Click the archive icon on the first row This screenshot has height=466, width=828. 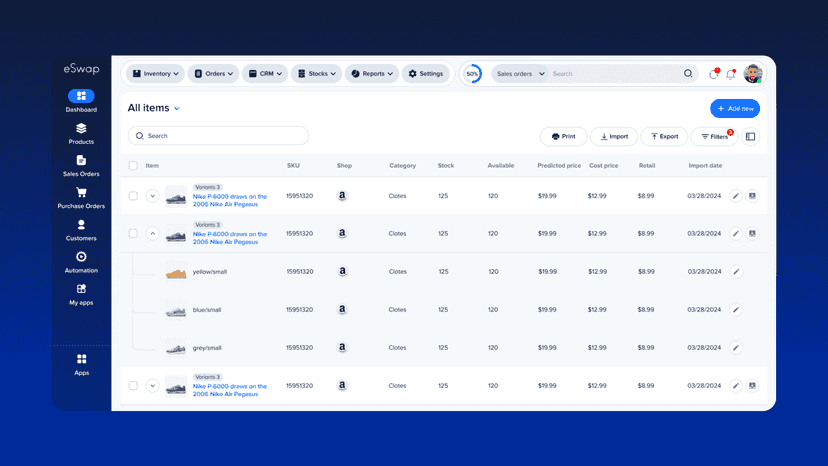click(752, 196)
